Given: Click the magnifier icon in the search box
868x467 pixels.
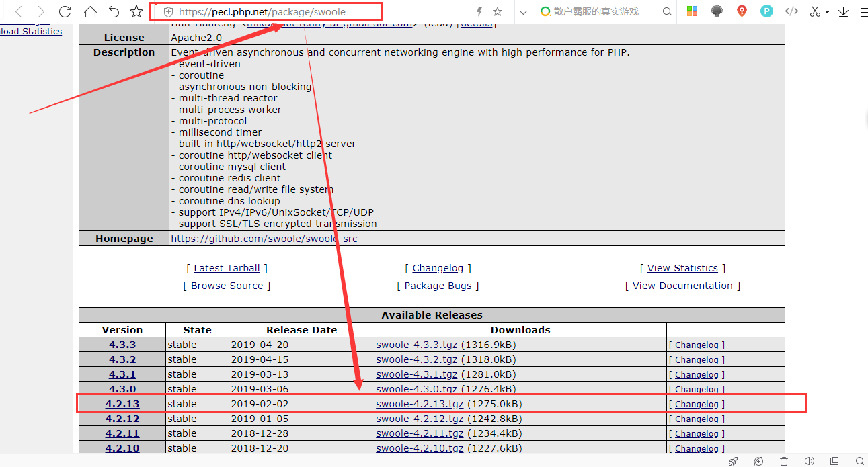Looking at the screenshot, I should pos(667,11).
